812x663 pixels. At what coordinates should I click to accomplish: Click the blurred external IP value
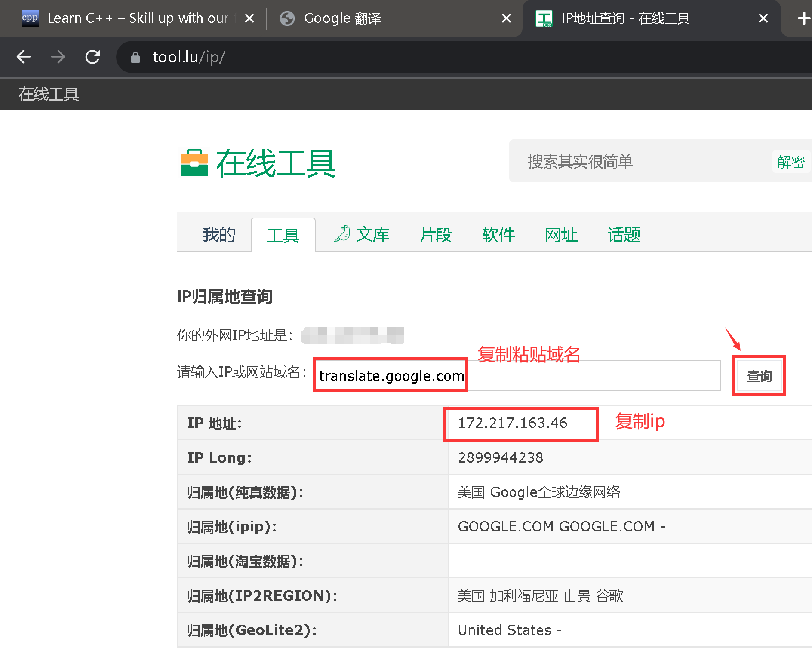point(353,335)
